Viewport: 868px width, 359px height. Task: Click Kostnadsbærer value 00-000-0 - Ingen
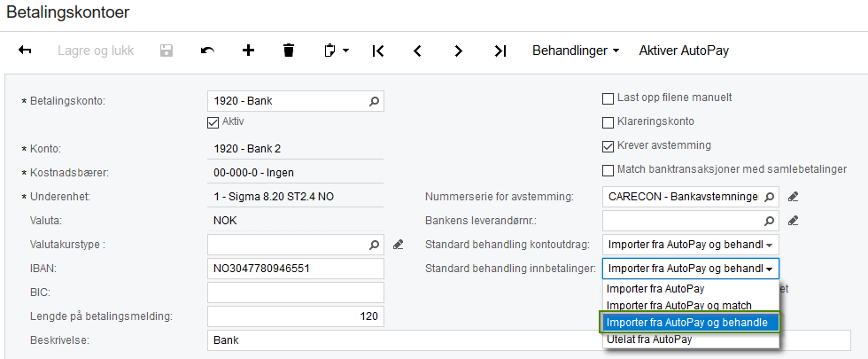(253, 173)
